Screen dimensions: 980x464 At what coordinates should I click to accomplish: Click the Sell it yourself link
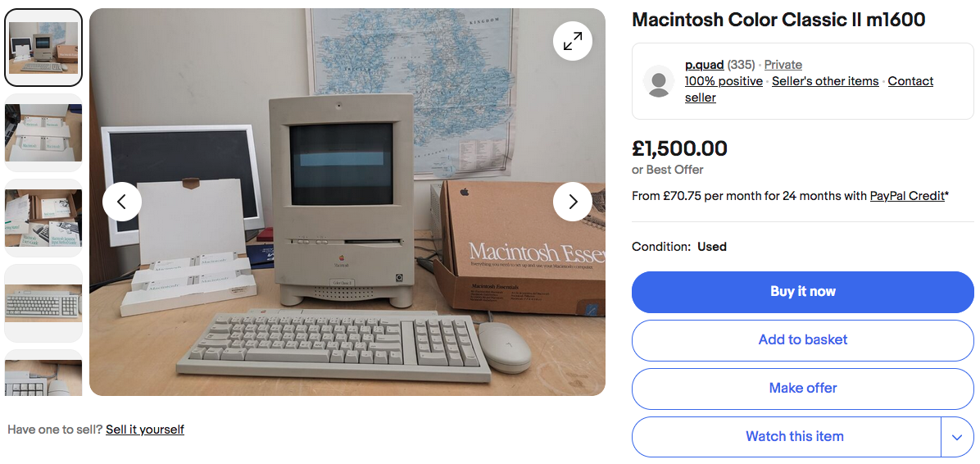(145, 429)
